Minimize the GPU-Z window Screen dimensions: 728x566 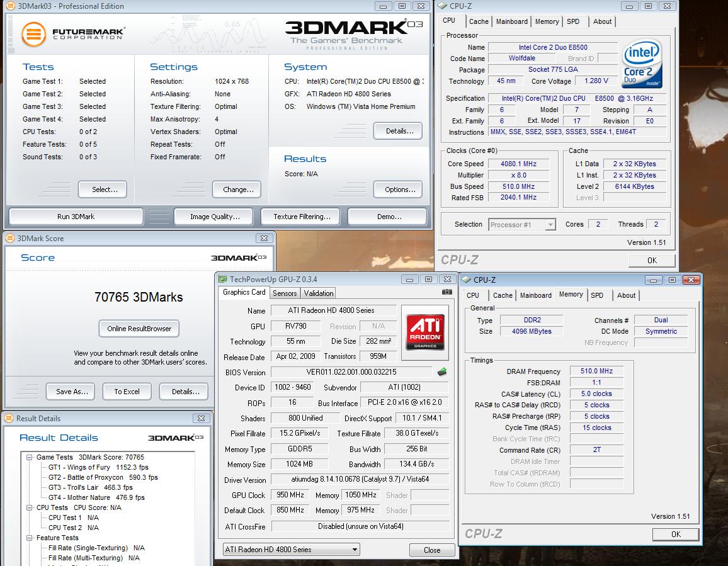click(x=409, y=279)
